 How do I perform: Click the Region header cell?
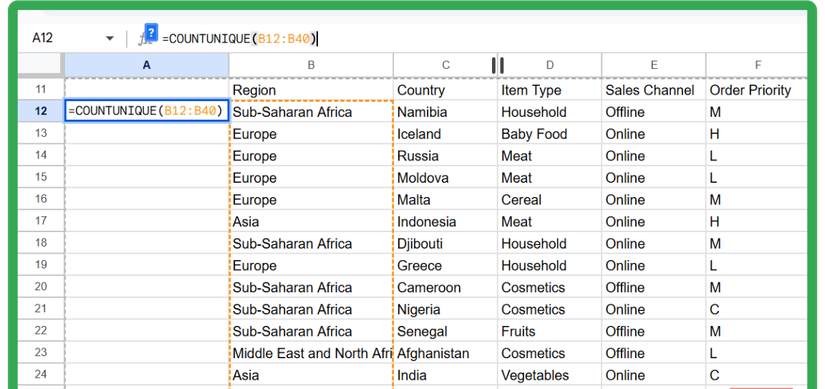[311, 90]
